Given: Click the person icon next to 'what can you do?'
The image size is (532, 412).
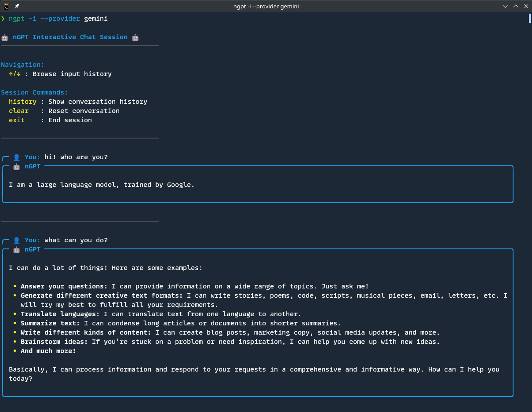Looking at the screenshot, I should [x=17, y=240].
